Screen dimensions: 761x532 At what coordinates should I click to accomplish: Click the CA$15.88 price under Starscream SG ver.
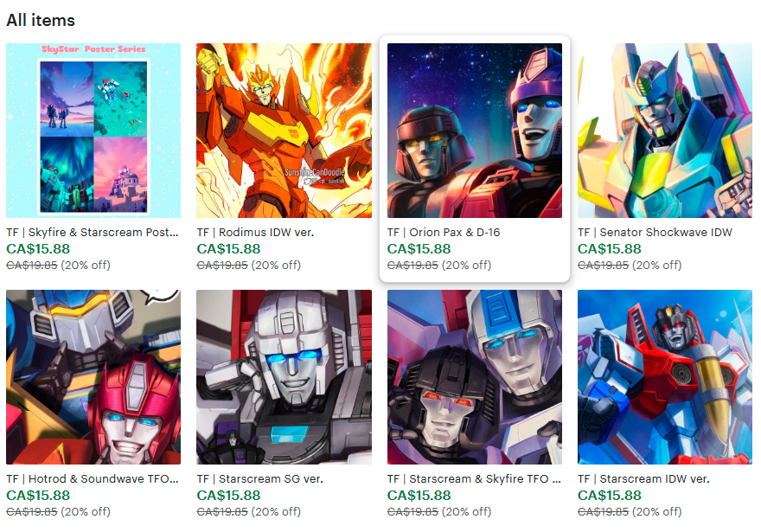[x=228, y=496]
